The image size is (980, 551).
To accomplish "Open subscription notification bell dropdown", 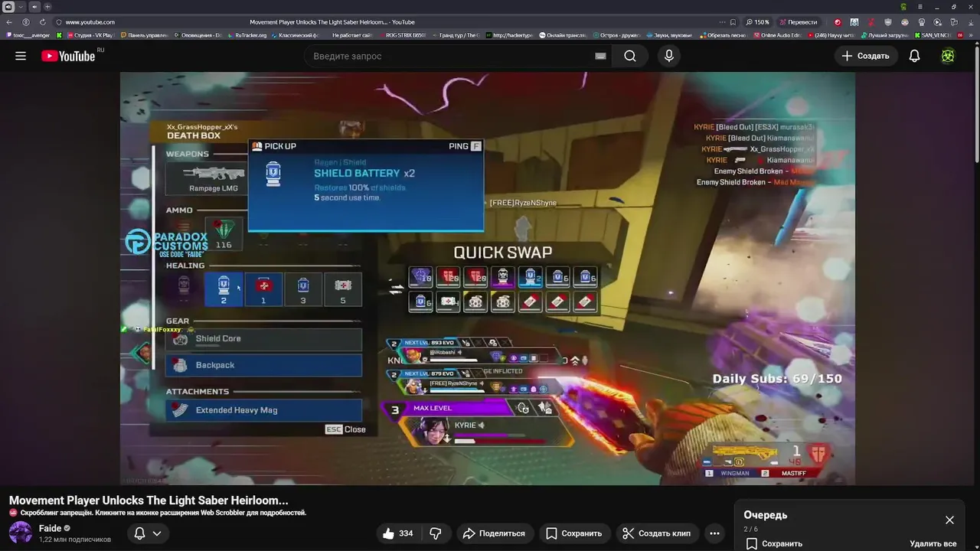I will point(149,533).
